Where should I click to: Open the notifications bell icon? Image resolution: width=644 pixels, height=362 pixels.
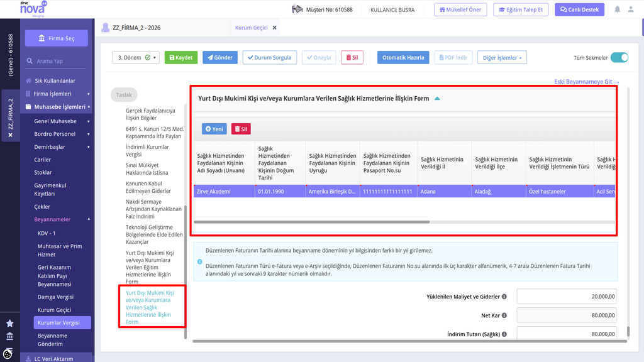[x=618, y=9]
